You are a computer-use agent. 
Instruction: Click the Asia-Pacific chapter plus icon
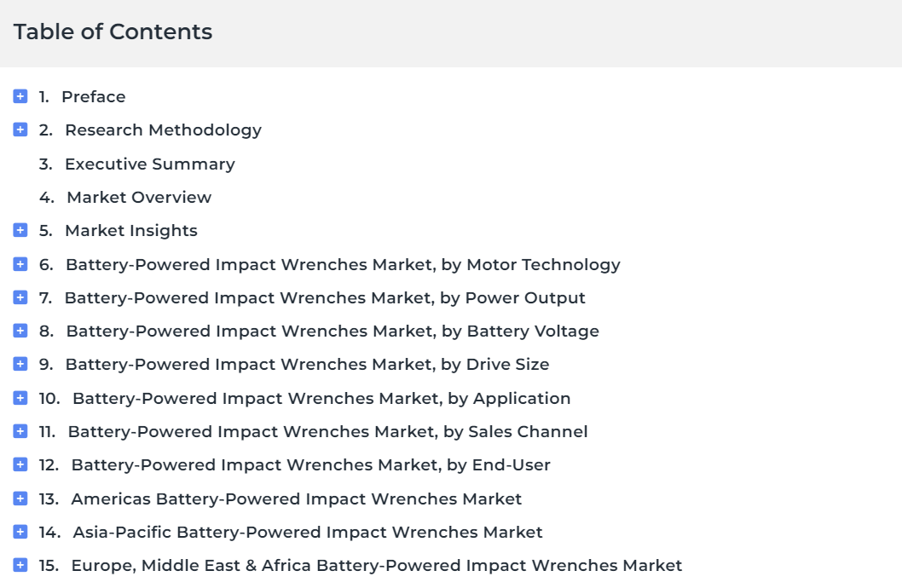coord(20,532)
